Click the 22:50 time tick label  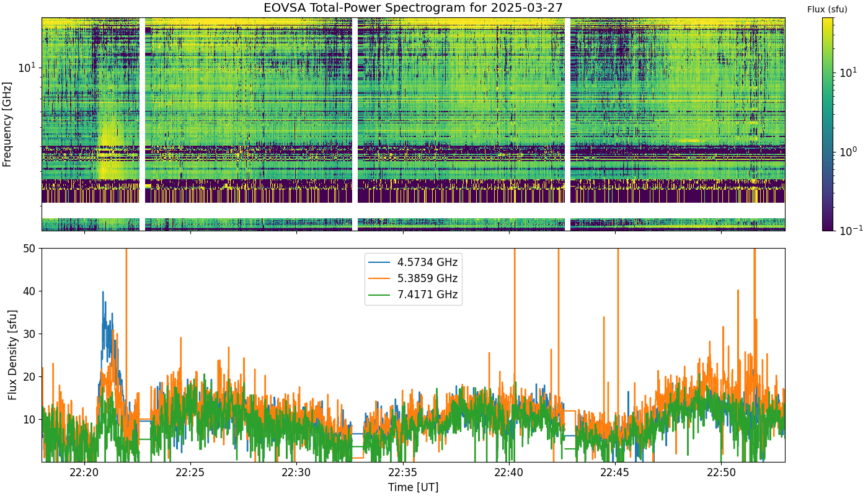(x=721, y=472)
